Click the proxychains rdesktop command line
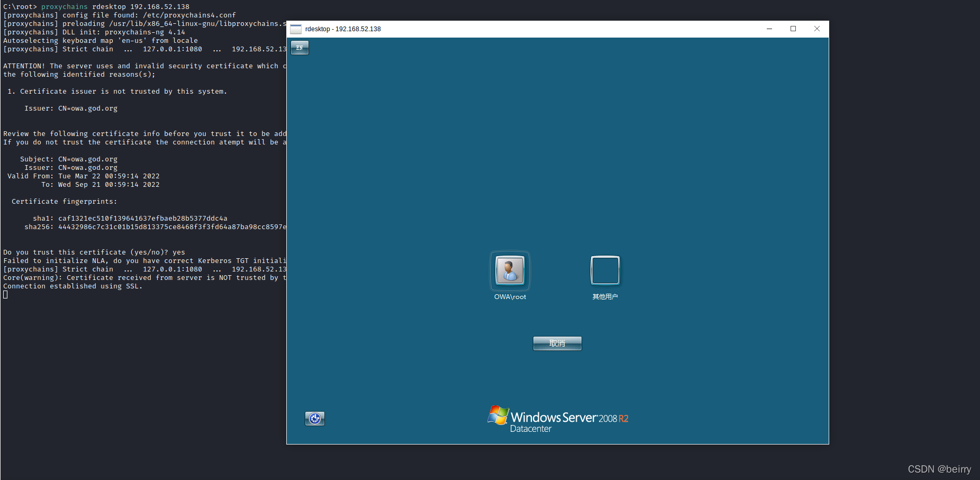The image size is (980, 480). click(96, 7)
